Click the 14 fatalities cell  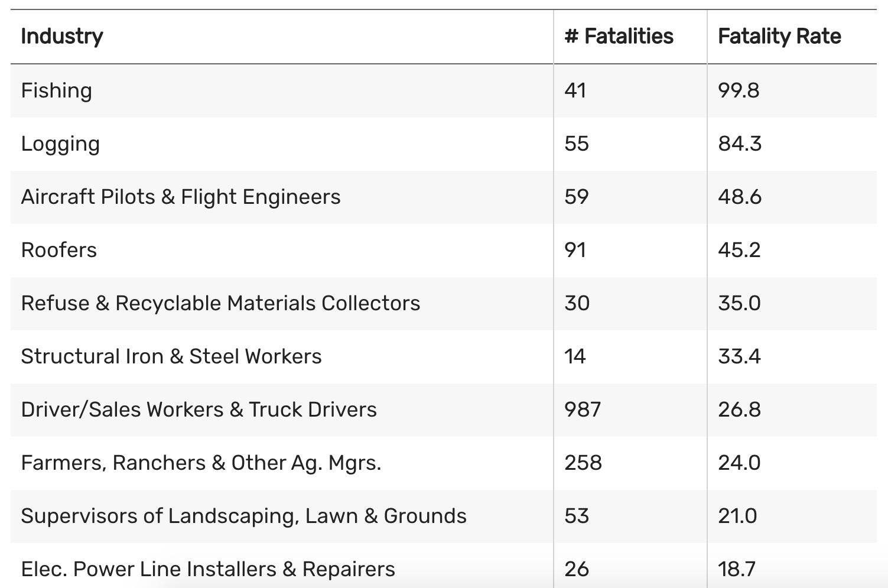click(x=575, y=356)
